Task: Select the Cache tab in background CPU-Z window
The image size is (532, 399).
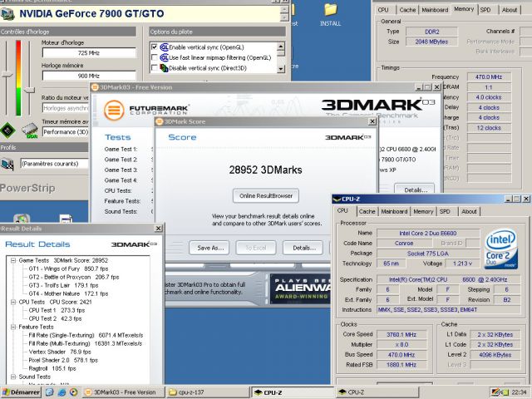Action: [x=407, y=10]
